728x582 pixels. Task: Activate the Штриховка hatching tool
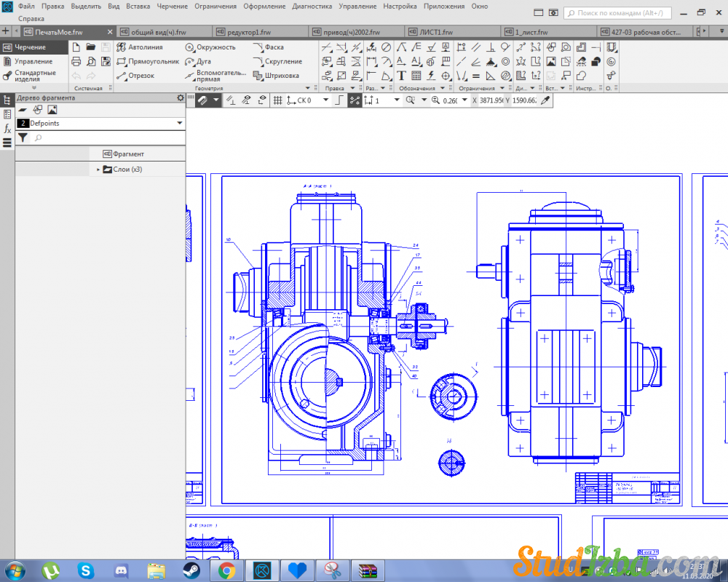pyautogui.click(x=276, y=76)
